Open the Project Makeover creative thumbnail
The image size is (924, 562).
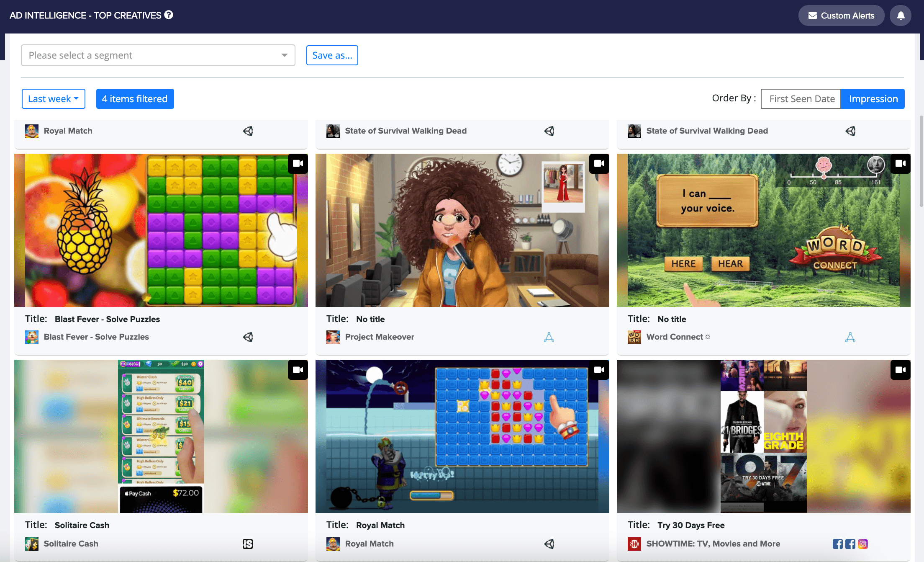[x=462, y=230]
